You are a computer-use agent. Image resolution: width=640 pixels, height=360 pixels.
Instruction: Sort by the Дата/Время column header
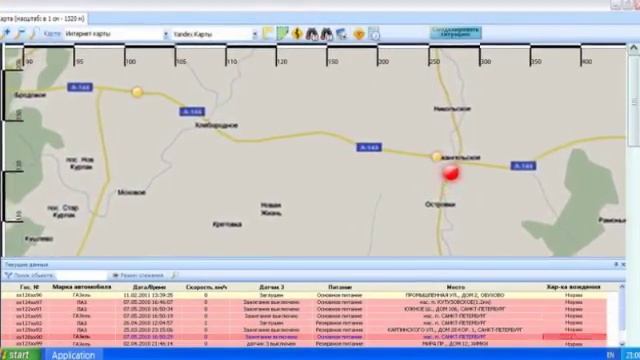click(149, 287)
